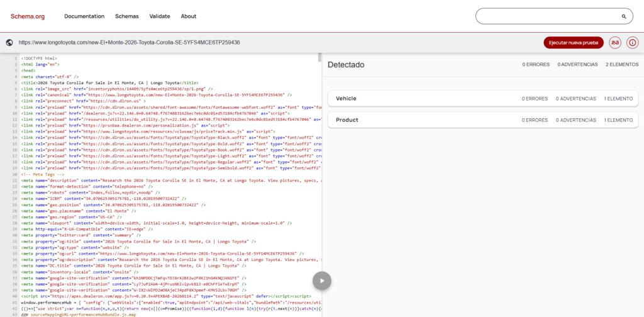Screen dimensions: 644x317
Task: Open the language selector icon
Action: point(616,43)
